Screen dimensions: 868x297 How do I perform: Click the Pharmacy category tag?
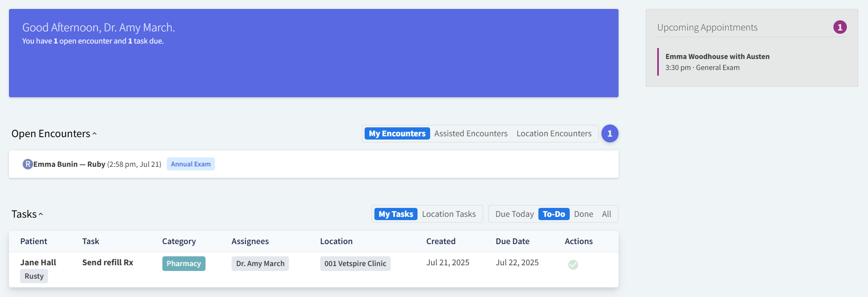[184, 264]
